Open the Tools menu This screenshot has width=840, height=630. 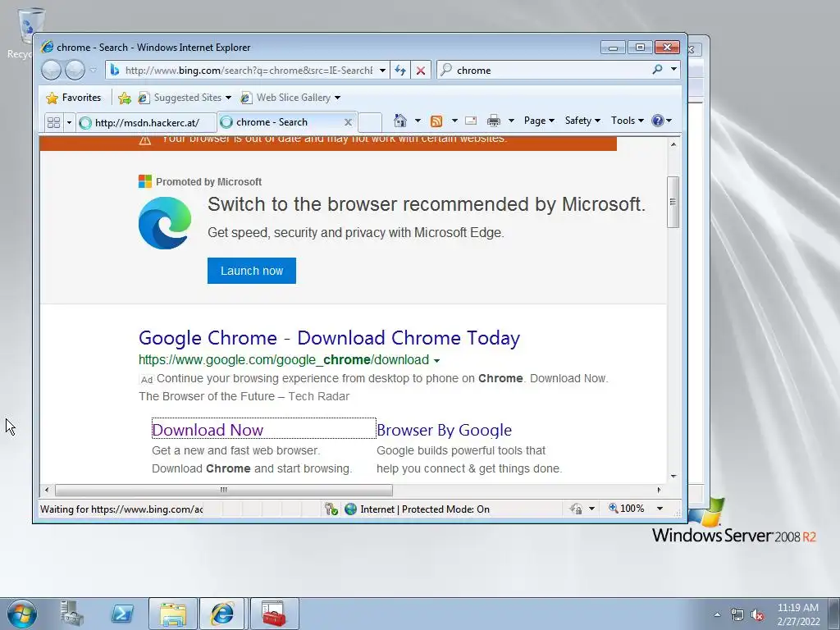point(628,121)
